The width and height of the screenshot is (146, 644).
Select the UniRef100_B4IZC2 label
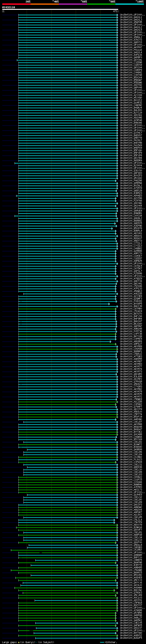[131, 100]
